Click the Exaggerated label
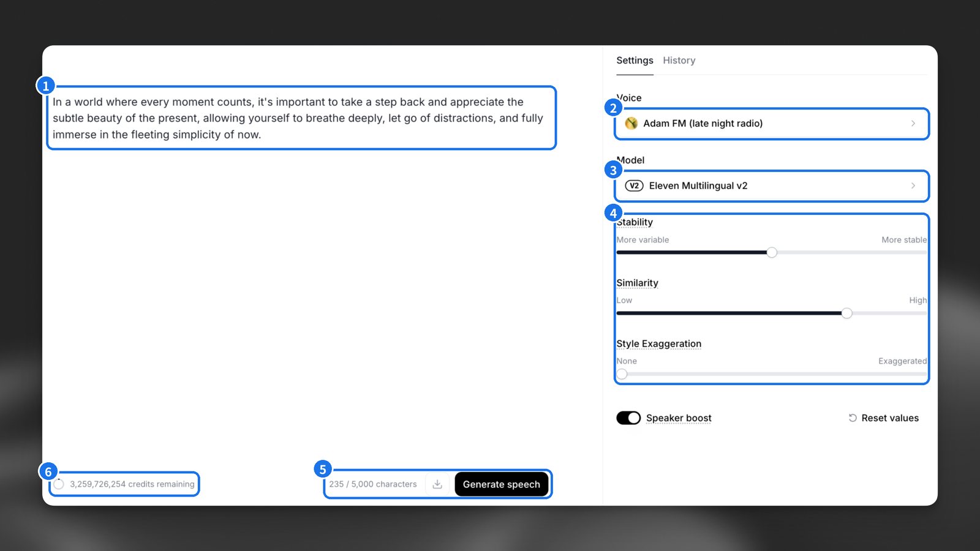This screenshot has width=980, height=551. [x=902, y=361]
